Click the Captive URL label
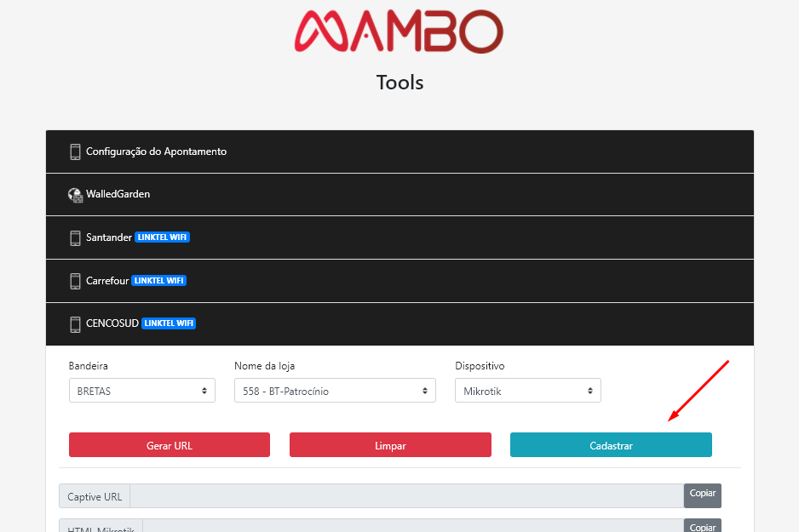 click(x=95, y=496)
